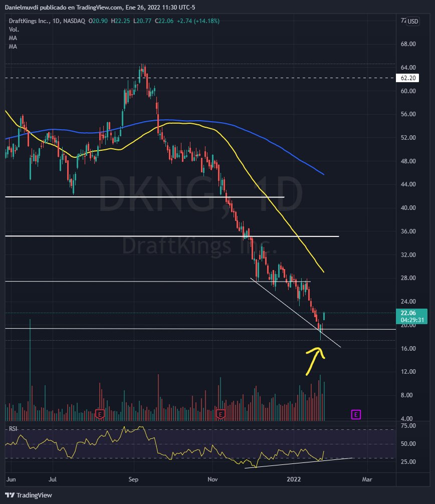This screenshot has width=435, height=504.
Task: Click the 68.00 price axis label
Action: [408, 44]
